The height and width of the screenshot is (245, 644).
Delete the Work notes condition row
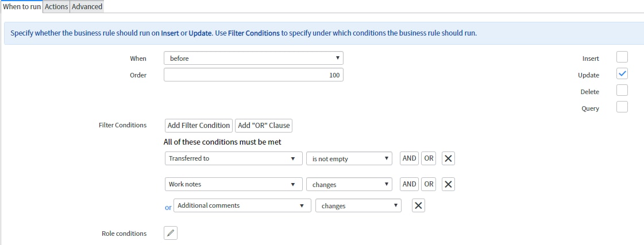click(x=448, y=184)
